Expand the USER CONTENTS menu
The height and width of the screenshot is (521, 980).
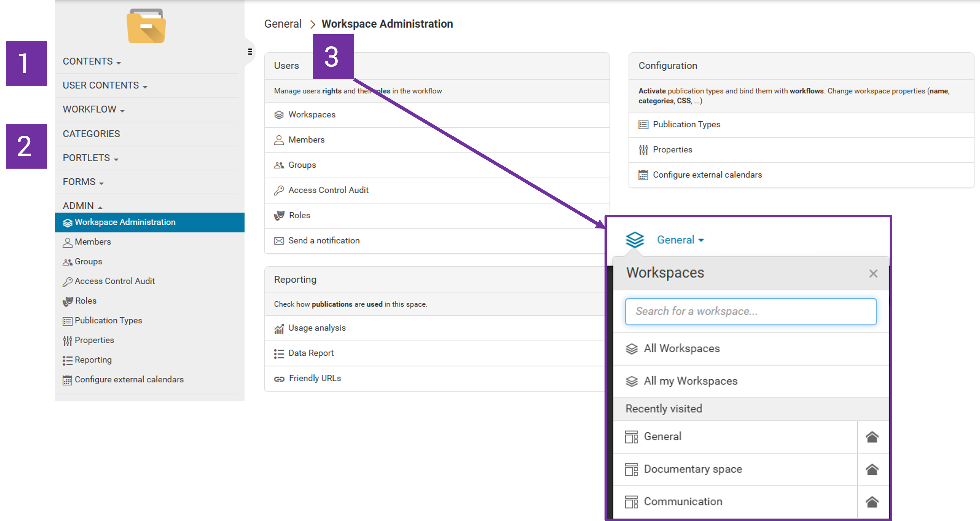(105, 85)
